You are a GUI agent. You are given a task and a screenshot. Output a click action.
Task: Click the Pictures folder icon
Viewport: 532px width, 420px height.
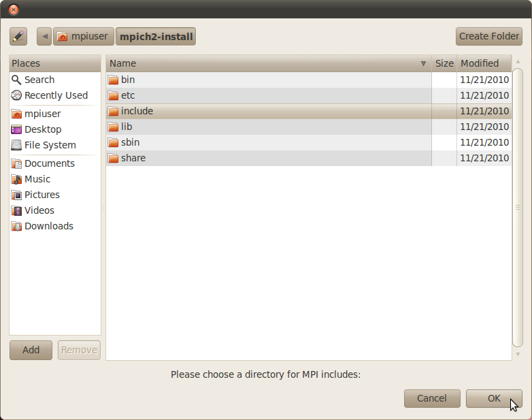[x=16, y=195]
